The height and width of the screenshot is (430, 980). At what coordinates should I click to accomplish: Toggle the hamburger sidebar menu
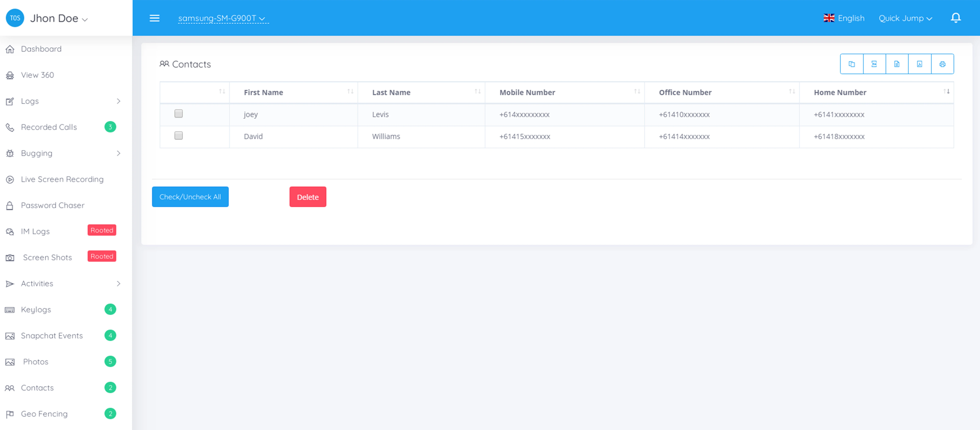pos(154,18)
